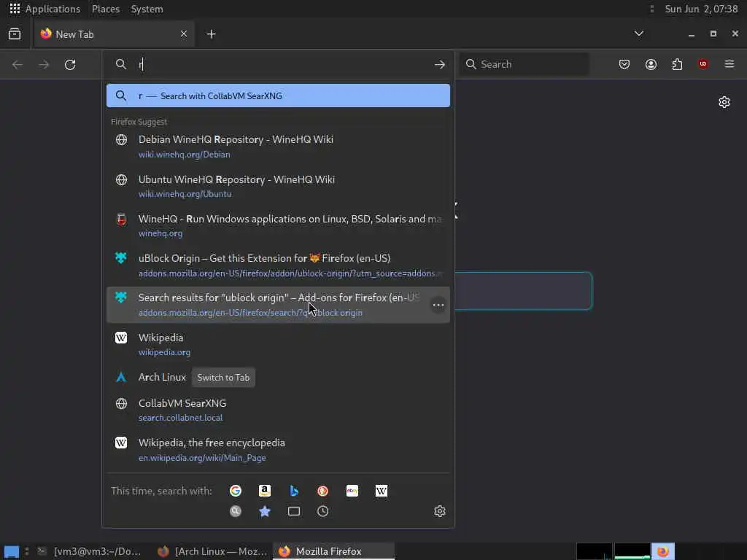
Task: Open WineHQ Run Windows applications suggestion
Action: pyautogui.click(x=278, y=226)
